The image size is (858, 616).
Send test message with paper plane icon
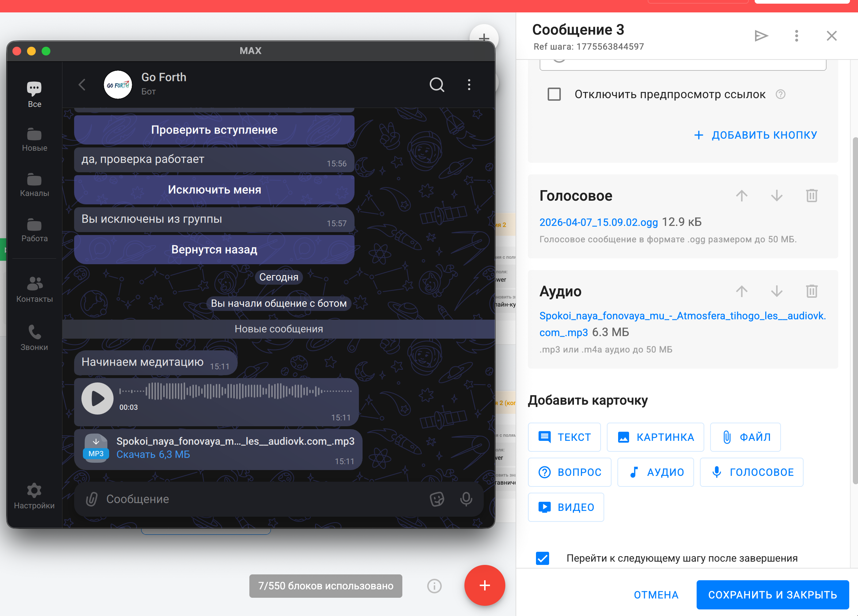(761, 36)
